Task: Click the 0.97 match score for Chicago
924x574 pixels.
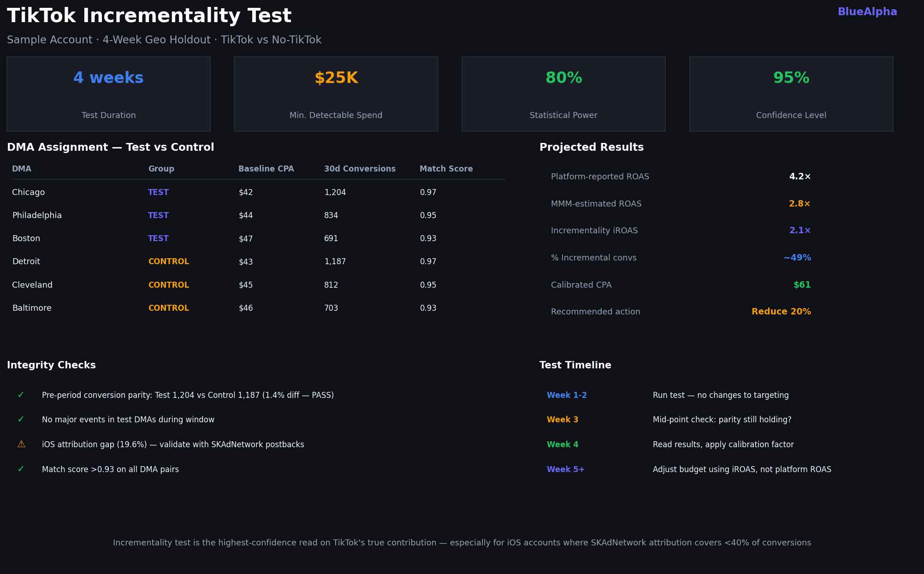Action: (x=428, y=192)
